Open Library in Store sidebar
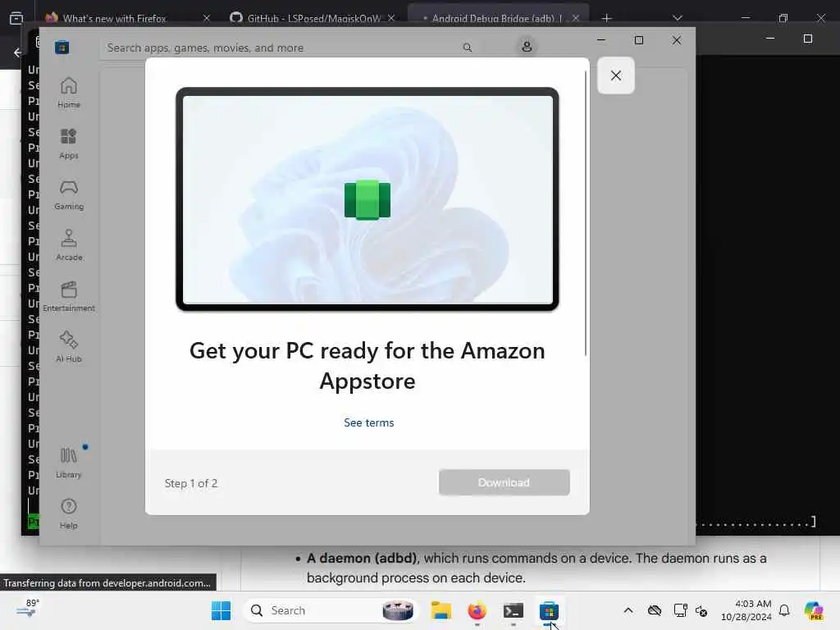Screen dimensions: 840x630 [69, 463]
